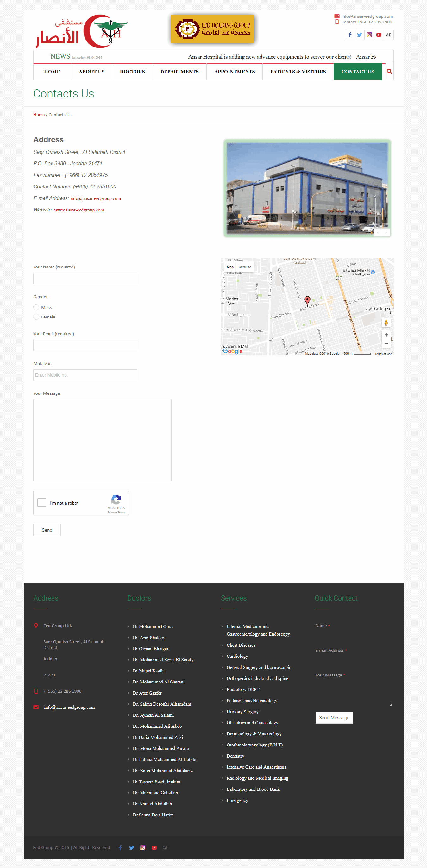Open the header Twitter icon

[360, 35]
